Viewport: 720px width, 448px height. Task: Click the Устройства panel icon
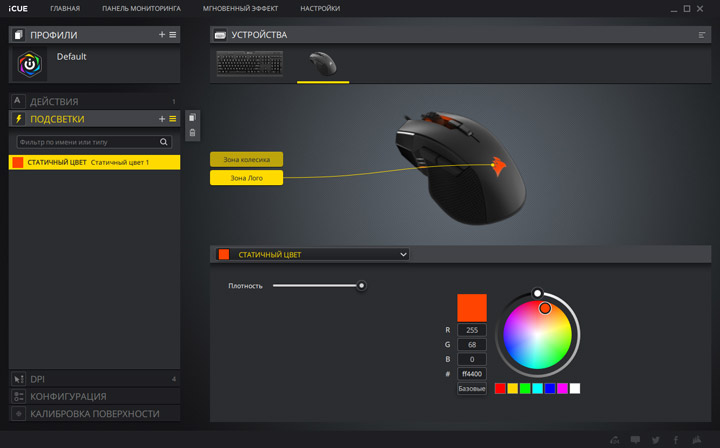(220, 34)
